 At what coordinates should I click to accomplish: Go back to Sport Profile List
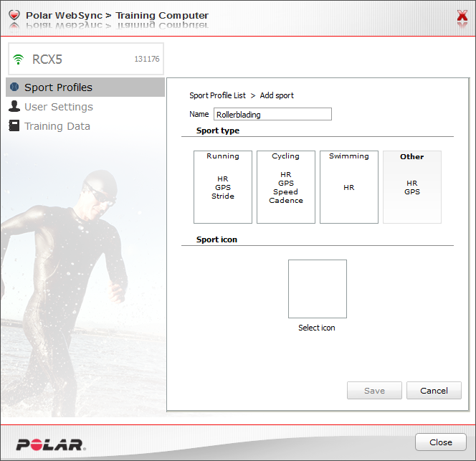tap(217, 95)
